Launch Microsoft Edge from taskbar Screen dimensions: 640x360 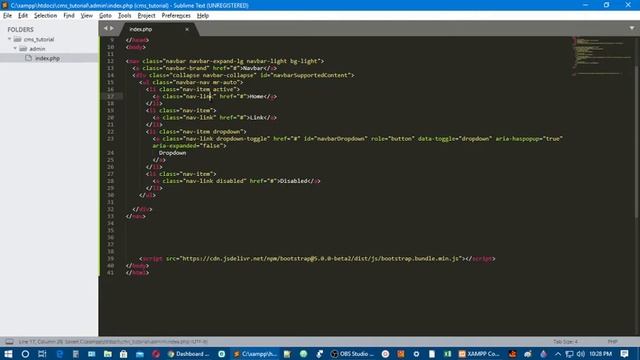60,354
